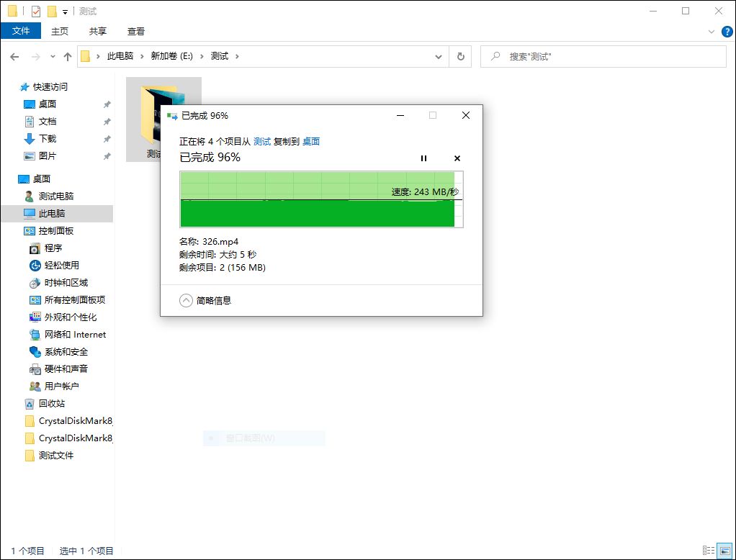Click the copy speed progress graph
This screenshot has width=736, height=560.
click(x=321, y=199)
